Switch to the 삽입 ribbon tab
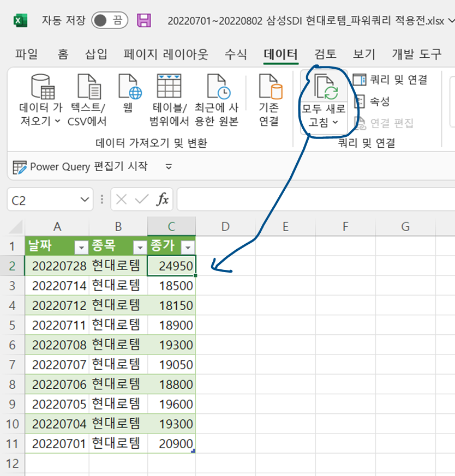Screen dimensions: 455x476 point(96,54)
